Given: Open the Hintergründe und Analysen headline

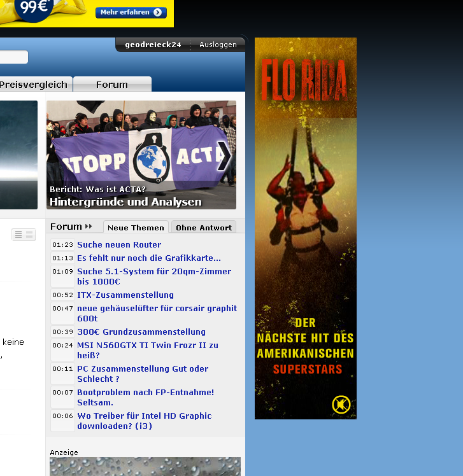Looking at the screenshot, I should (125, 202).
